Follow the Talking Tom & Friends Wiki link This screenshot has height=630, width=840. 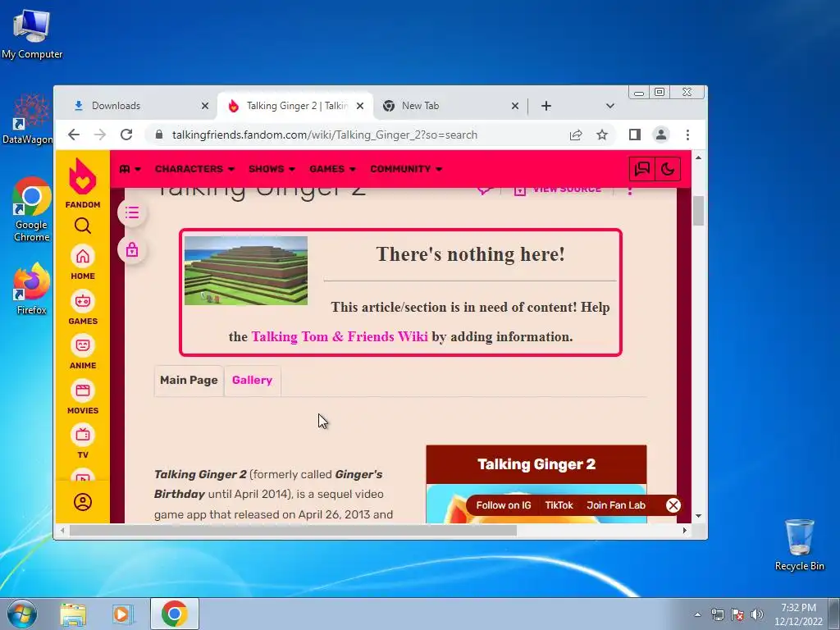point(340,336)
